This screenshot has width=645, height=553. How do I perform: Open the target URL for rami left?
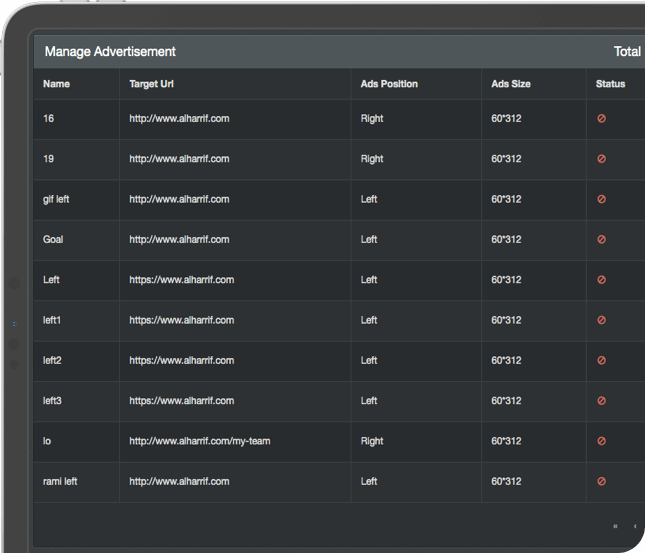(179, 481)
